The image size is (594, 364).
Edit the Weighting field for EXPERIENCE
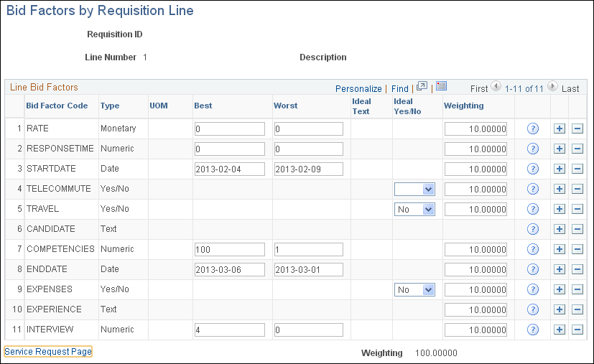pos(475,309)
